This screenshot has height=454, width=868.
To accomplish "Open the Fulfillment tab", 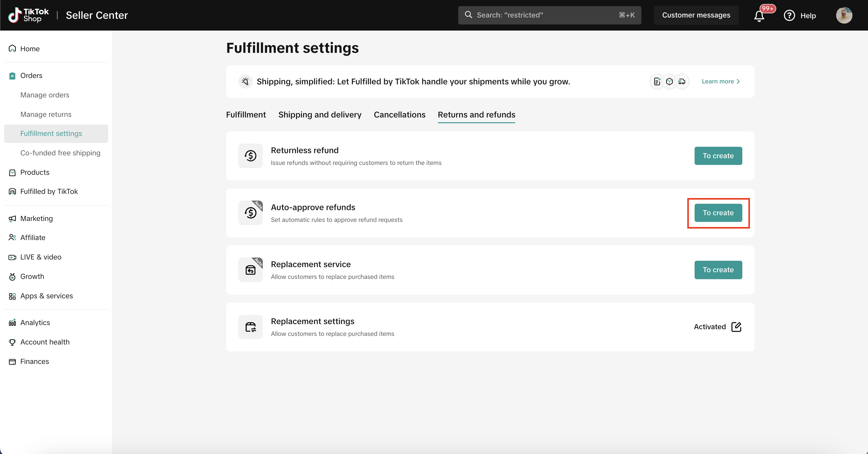I will click(x=246, y=115).
